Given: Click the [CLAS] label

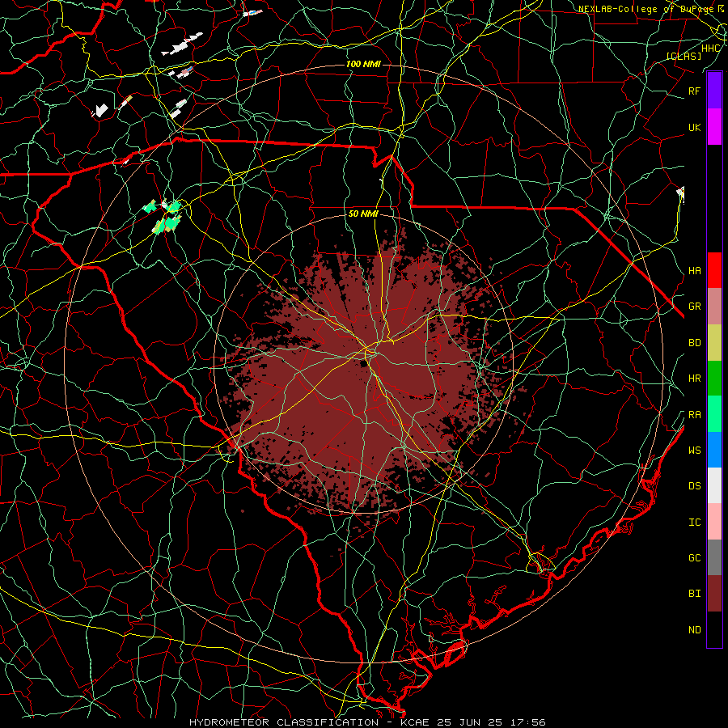Looking at the screenshot, I should [684, 56].
